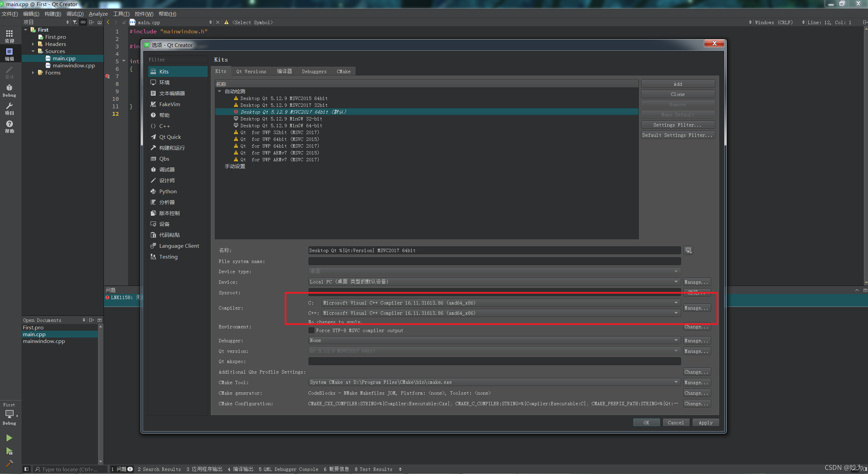Click the Filter input field
Screen dimensions: 868x474
pos(178,60)
